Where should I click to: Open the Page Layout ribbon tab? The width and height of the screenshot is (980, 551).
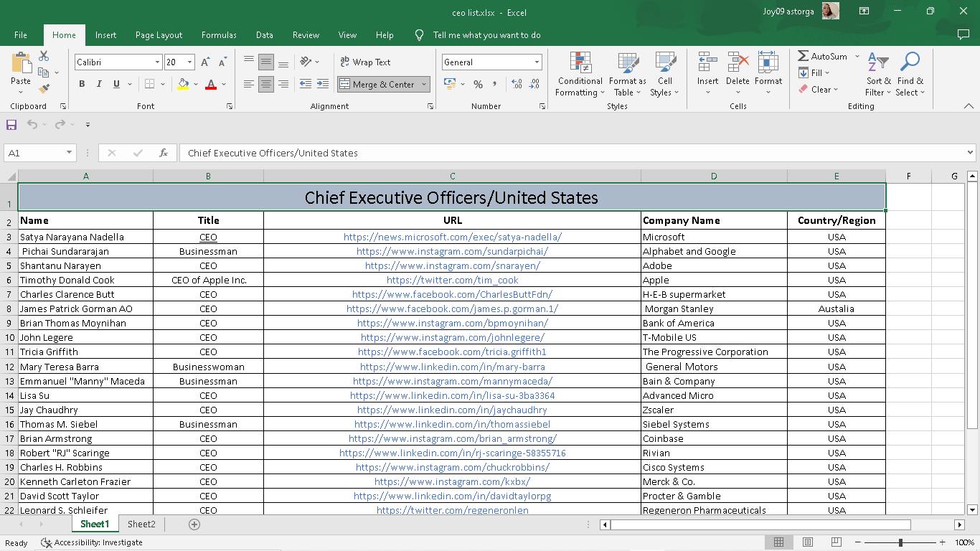click(159, 35)
